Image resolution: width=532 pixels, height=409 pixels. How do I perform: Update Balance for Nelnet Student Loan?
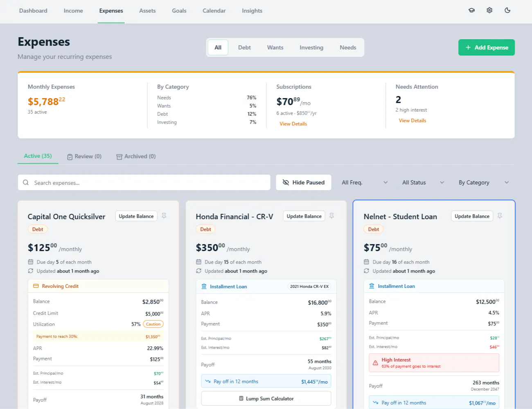pyautogui.click(x=472, y=216)
